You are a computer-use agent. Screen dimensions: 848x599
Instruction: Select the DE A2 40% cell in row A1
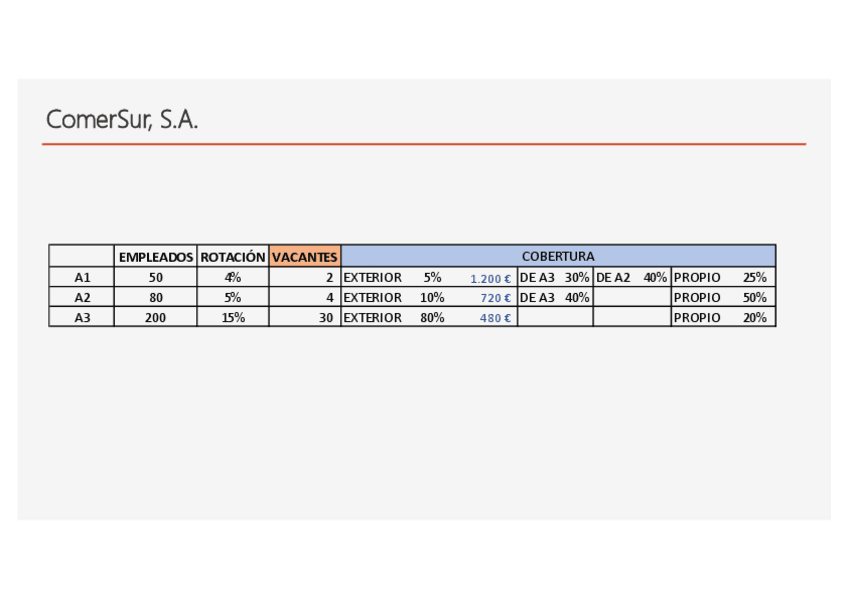pos(632,277)
